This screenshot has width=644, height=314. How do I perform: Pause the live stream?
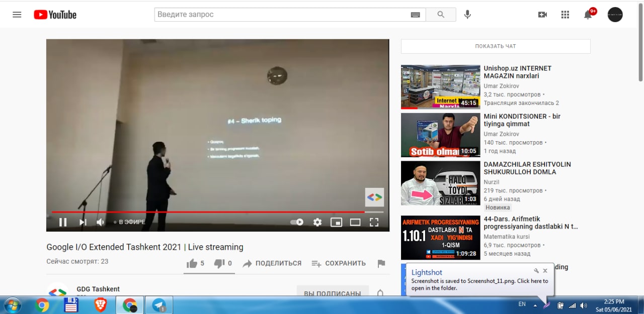63,222
